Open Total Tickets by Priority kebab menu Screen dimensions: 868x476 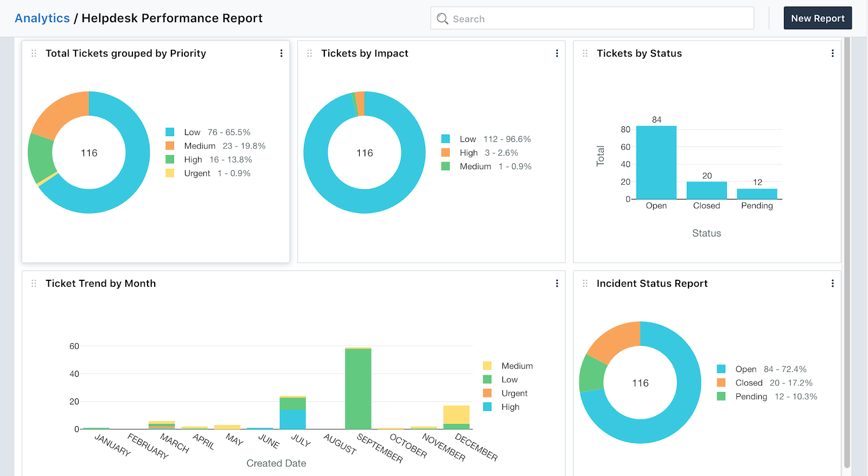coord(281,53)
